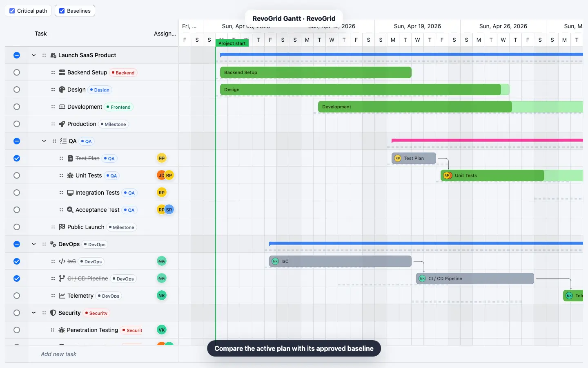This screenshot has width=588, height=368.
Task: Click the Penetration Testing task name
Action: (92, 330)
